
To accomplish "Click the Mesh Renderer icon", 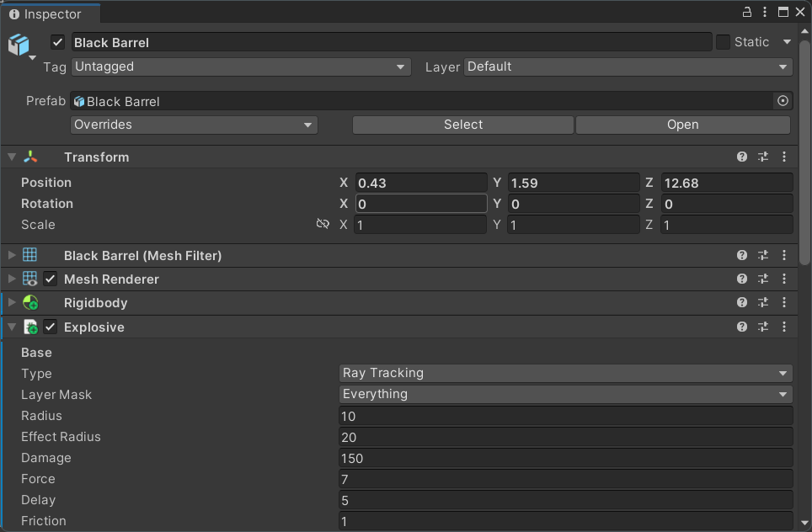I will (30, 279).
